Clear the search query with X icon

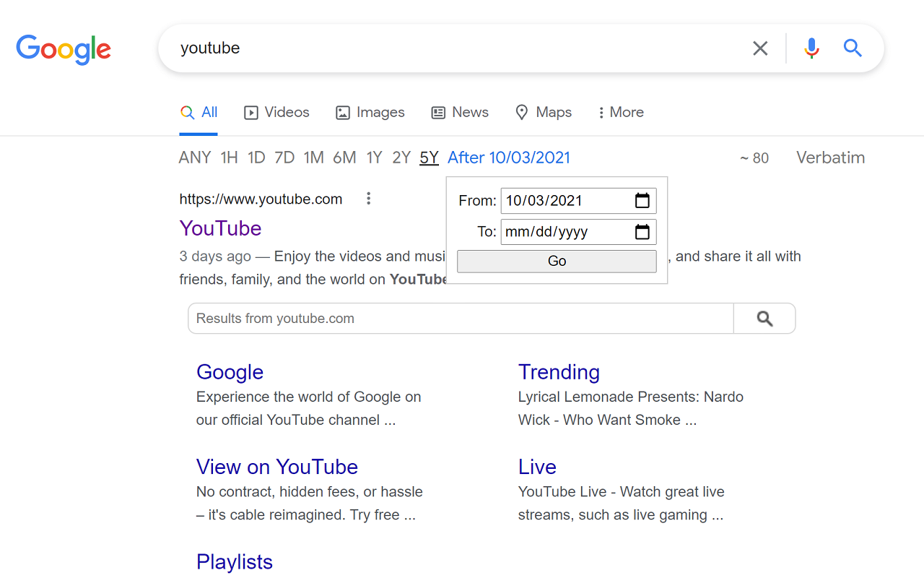[760, 48]
